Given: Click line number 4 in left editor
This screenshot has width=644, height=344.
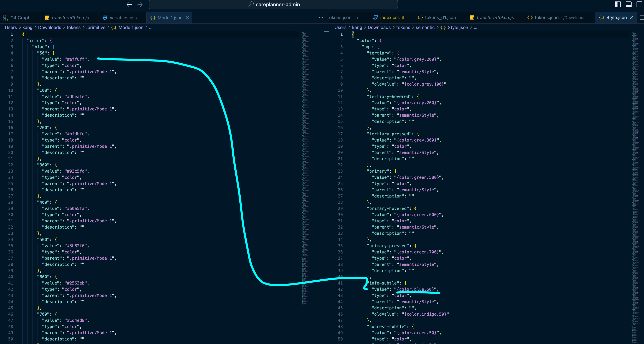Looking at the screenshot, I should (x=12, y=53).
